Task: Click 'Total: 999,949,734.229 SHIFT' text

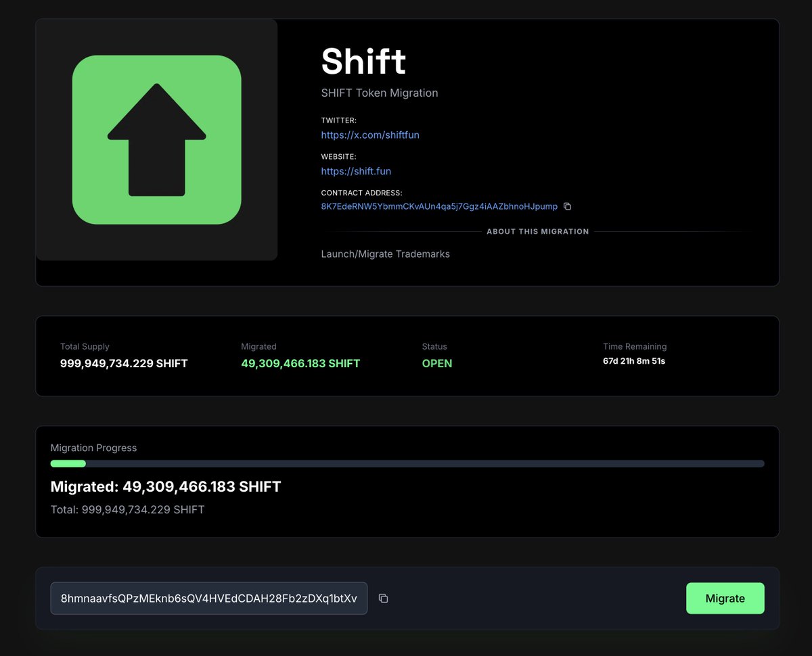Action: click(127, 509)
